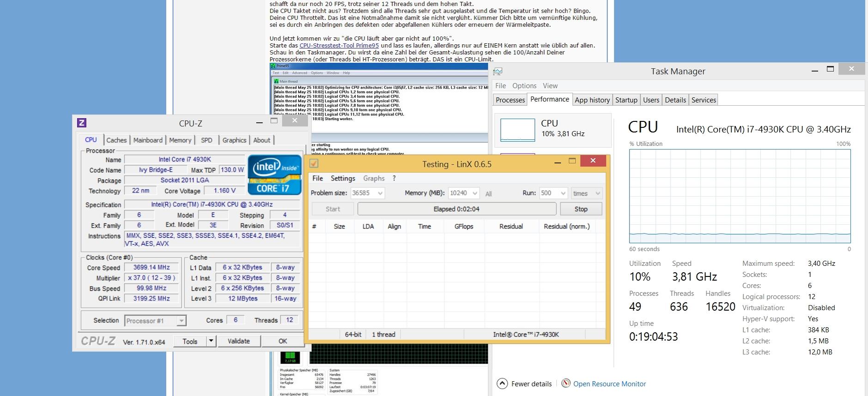Open the SPD tab in CPU-Z

206,140
